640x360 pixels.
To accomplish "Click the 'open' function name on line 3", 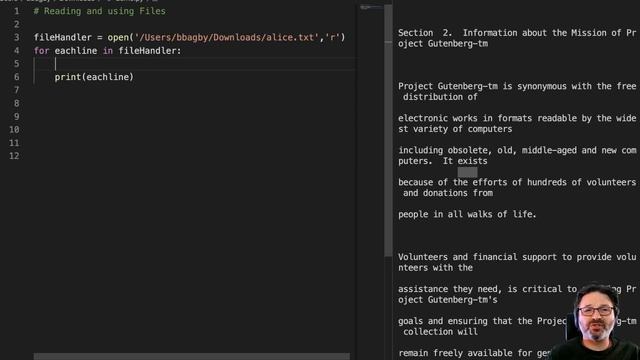I will coord(118,38).
